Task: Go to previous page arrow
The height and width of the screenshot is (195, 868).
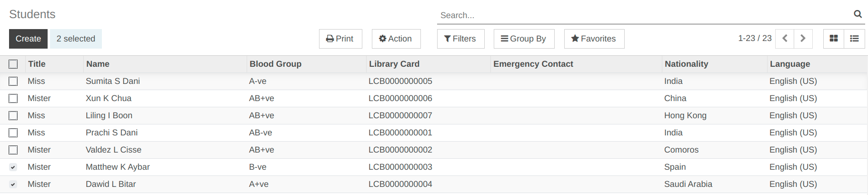Action: [x=785, y=39]
